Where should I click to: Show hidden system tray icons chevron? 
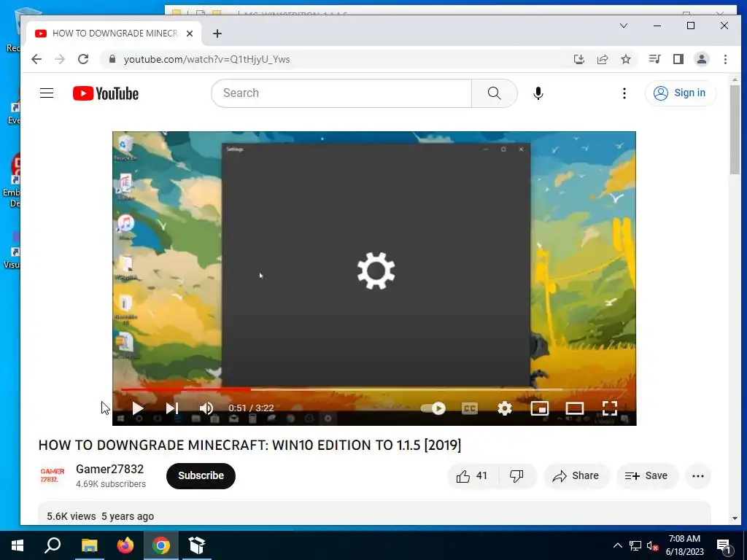pyautogui.click(x=617, y=545)
